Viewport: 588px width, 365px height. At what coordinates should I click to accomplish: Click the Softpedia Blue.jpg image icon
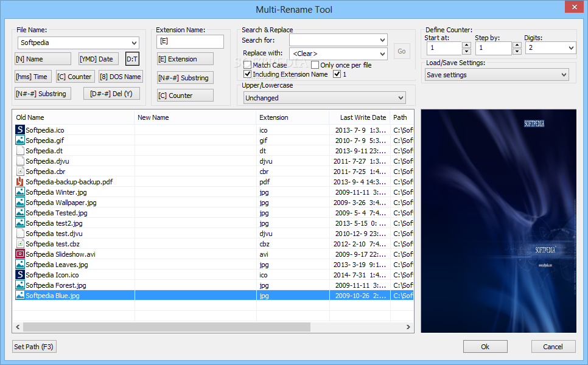[20, 295]
